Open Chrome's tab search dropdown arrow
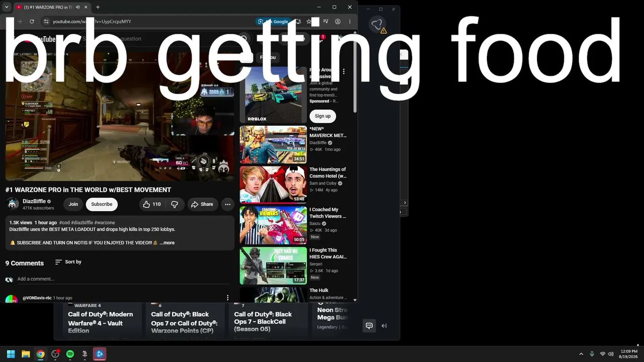Image resolution: width=644 pixels, height=362 pixels. tap(7, 7)
